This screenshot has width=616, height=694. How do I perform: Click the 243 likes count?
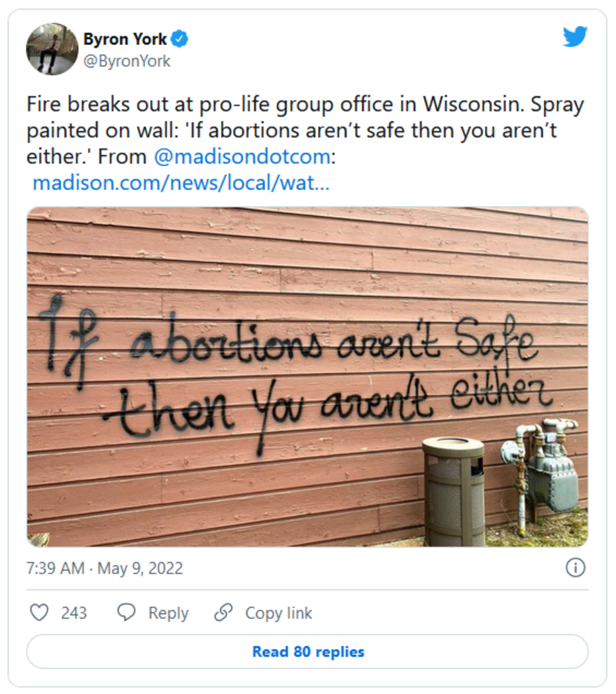click(74, 613)
